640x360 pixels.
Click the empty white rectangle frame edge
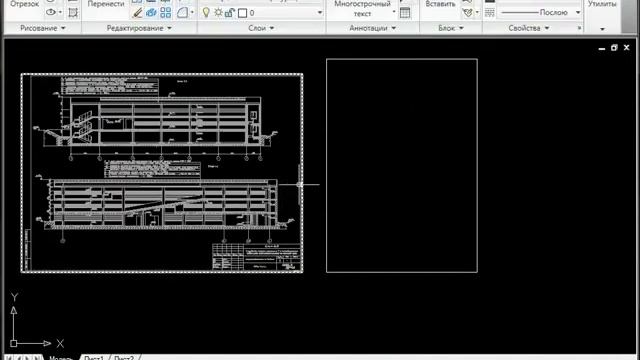pyautogui.click(x=327, y=165)
